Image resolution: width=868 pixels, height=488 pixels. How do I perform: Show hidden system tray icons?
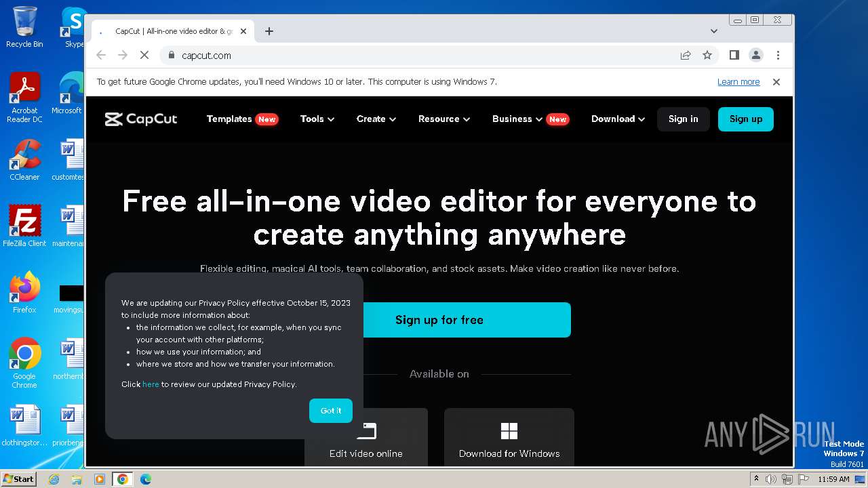pos(756,479)
